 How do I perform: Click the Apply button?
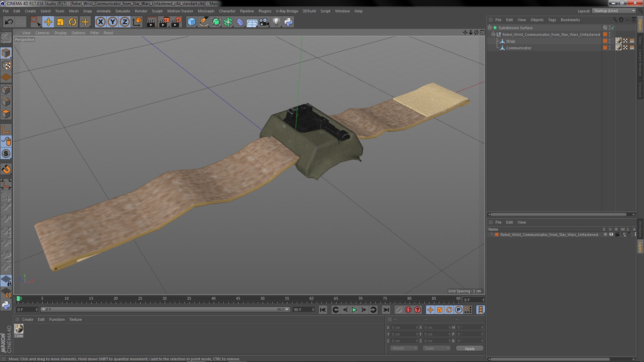(470, 349)
